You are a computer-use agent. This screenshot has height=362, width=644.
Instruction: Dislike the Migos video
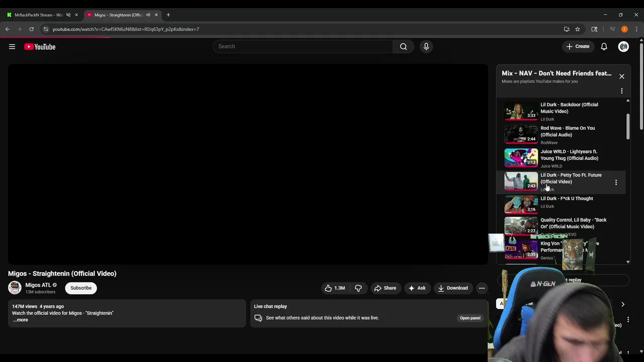(x=358, y=288)
